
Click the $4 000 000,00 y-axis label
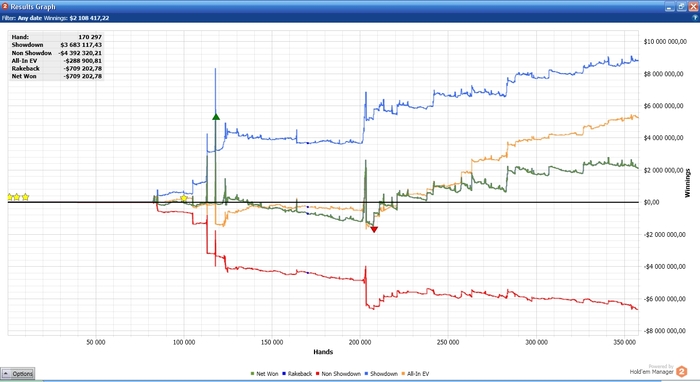(x=665, y=138)
